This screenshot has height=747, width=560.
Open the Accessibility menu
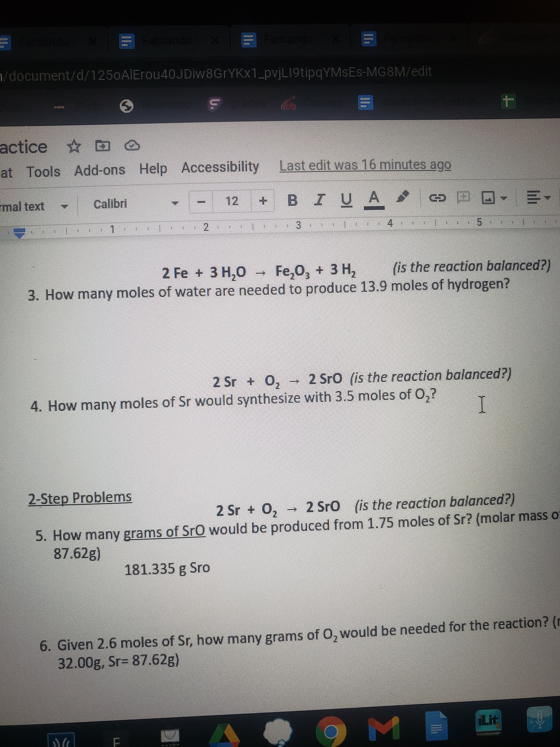[x=220, y=167]
